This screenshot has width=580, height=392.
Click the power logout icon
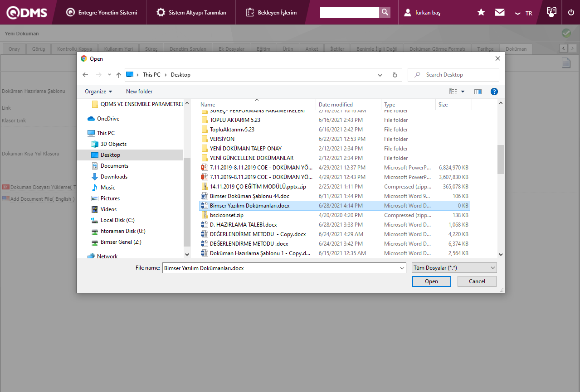click(x=571, y=12)
